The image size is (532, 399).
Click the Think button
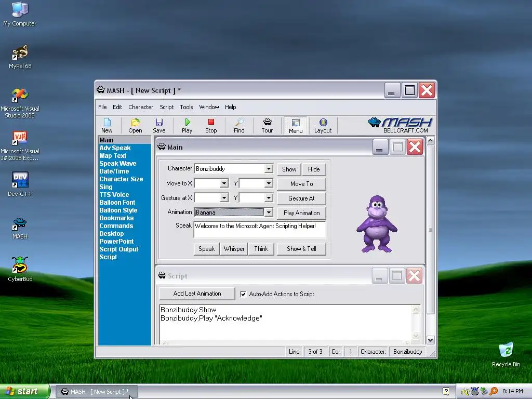click(x=261, y=249)
